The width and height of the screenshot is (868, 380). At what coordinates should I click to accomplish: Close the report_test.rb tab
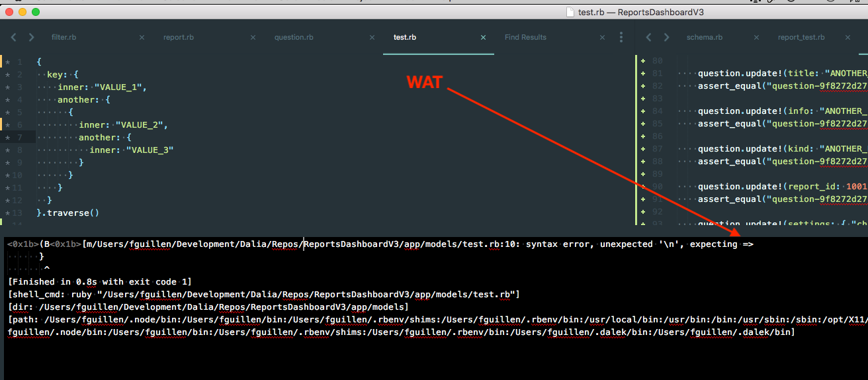click(x=847, y=38)
